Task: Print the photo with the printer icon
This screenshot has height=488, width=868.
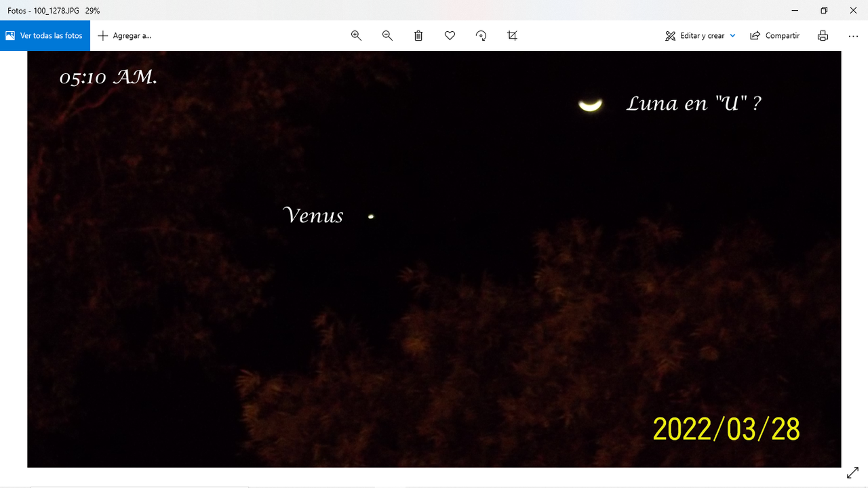Action: click(823, 36)
